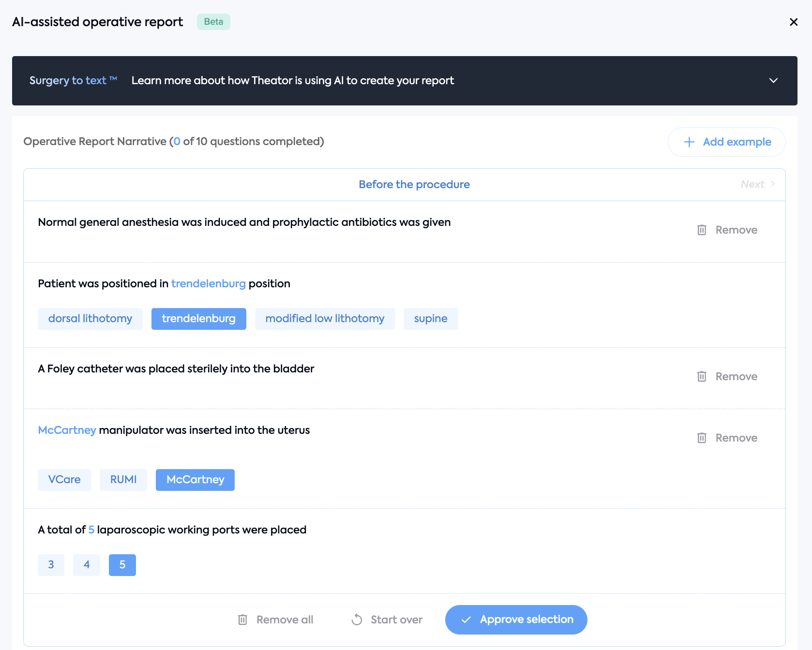
Task: Remove the general anesthesia sentence
Action: 727,230
